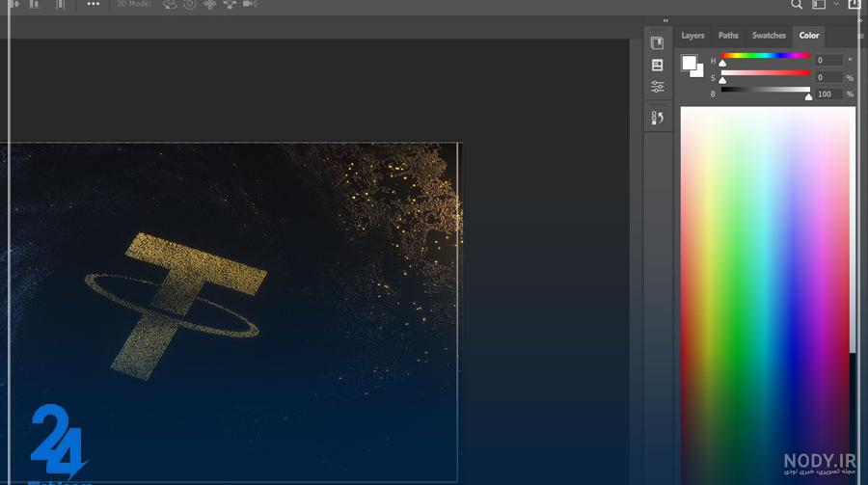Open the three-dots more options menu
This screenshot has width=868, height=485.
point(93,4)
